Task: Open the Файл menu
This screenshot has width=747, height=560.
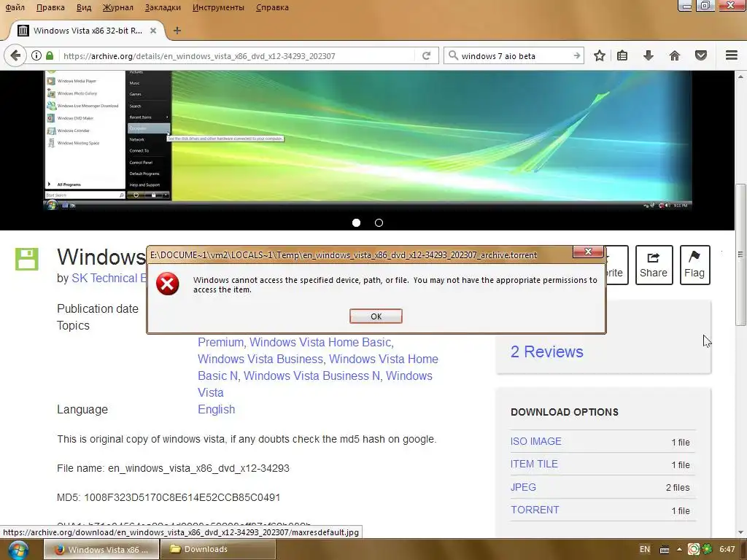Action: click(15, 7)
